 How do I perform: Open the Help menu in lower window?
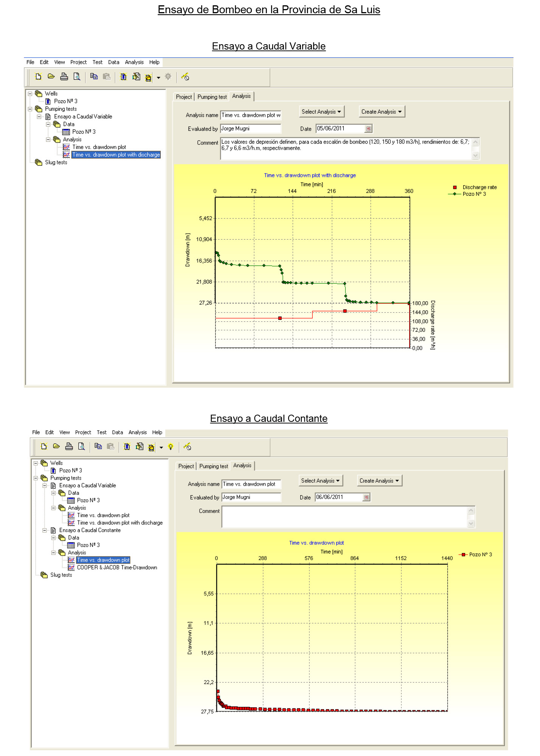[157, 432]
